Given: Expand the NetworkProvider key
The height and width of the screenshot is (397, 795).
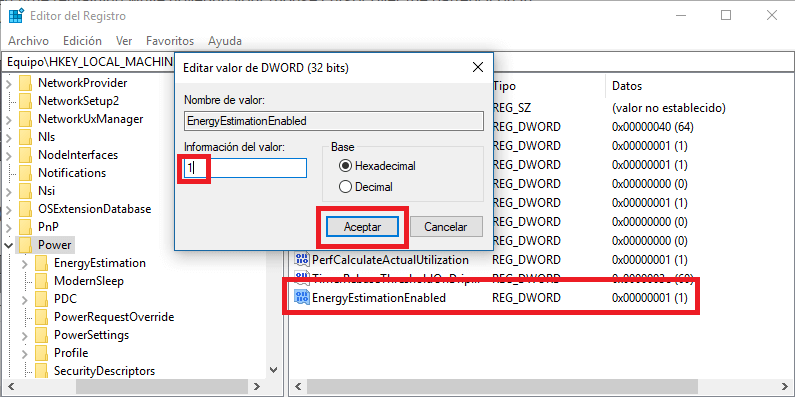Looking at the screenshot, I should point(9,83).
